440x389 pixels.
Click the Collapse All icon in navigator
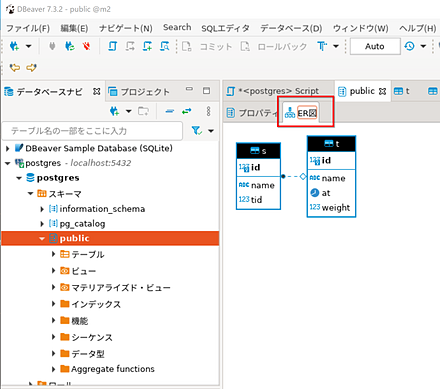click(x=170, y=111)
